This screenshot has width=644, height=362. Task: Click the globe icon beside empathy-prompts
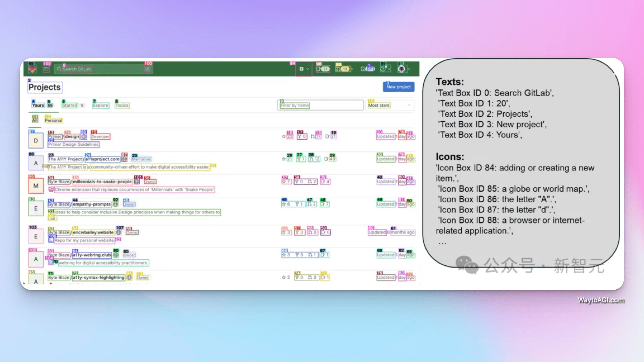coord(115,204)
